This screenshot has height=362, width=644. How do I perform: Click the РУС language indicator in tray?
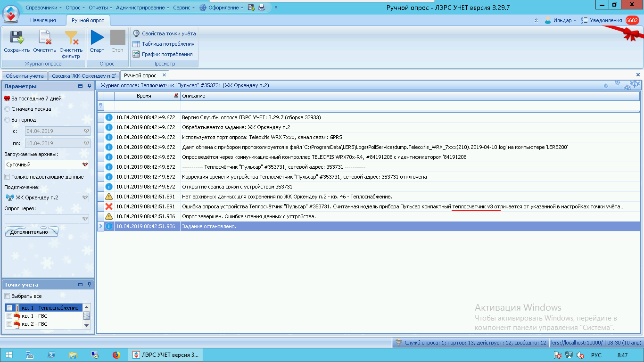596,355
